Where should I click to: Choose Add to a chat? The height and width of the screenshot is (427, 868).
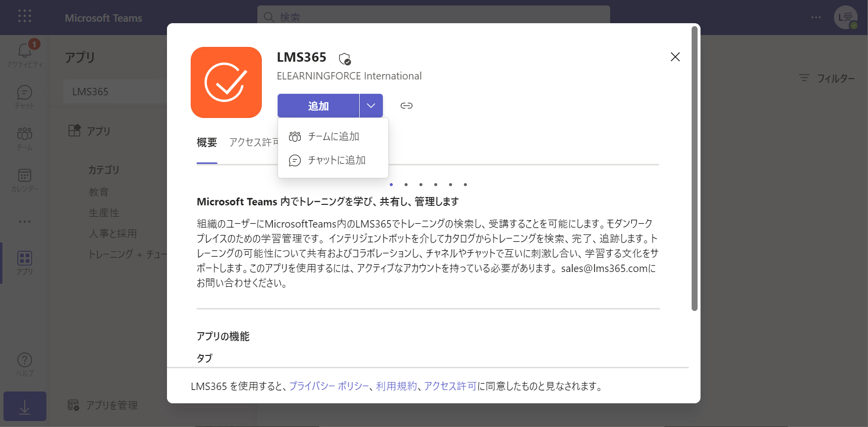coord(333,160)
